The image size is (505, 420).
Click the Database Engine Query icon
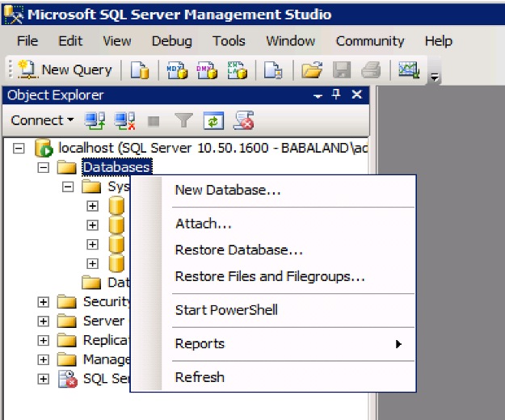tap(140, 69)
